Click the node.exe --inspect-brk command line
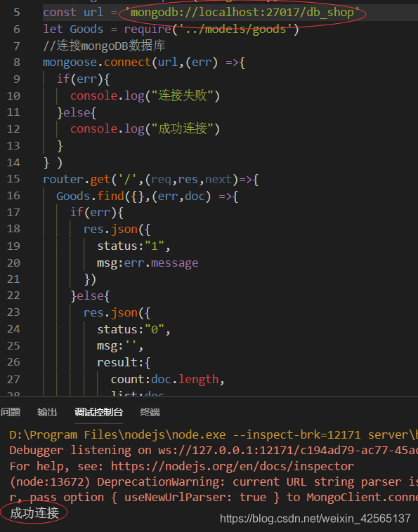 click(x=214, y=434)
